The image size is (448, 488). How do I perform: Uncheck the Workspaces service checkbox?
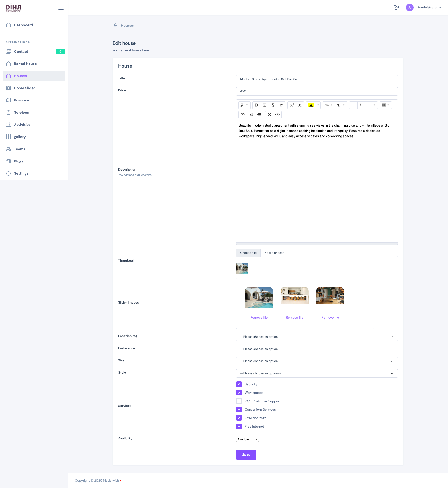(x=239, y=393)
